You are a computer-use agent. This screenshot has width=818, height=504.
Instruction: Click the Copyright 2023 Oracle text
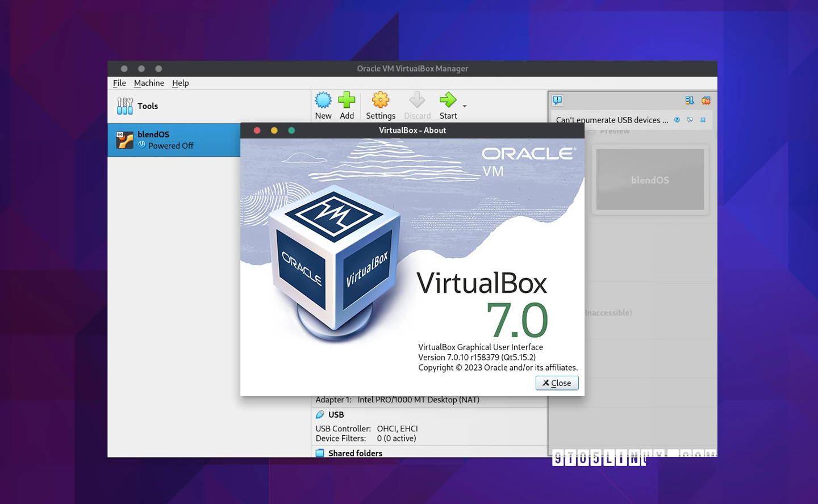click(x=498, y=367)
